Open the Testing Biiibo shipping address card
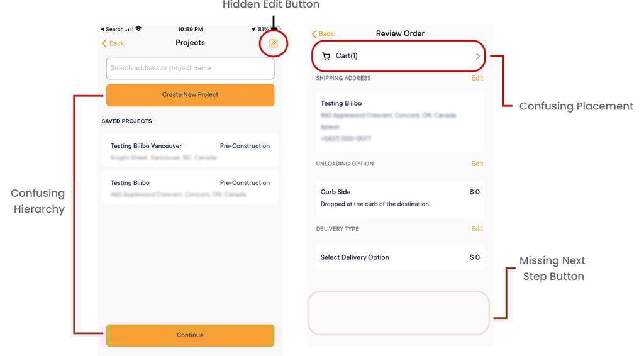Viewport: 644px width, 356px height. (x=400, y=121)
